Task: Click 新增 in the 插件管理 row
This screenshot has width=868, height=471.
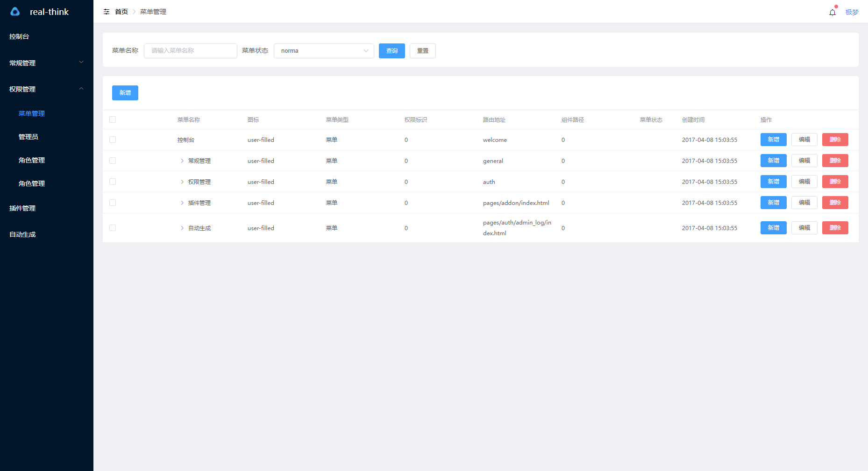Action: tap(774, 203)
